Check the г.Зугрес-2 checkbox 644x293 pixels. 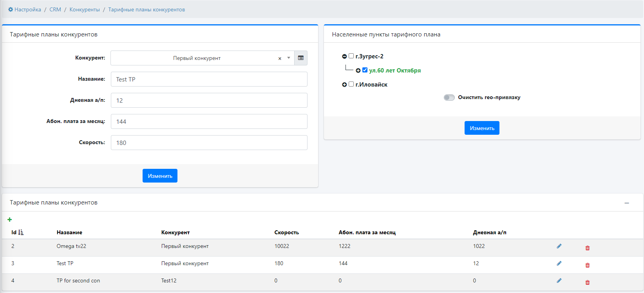[x=351, y=56]
